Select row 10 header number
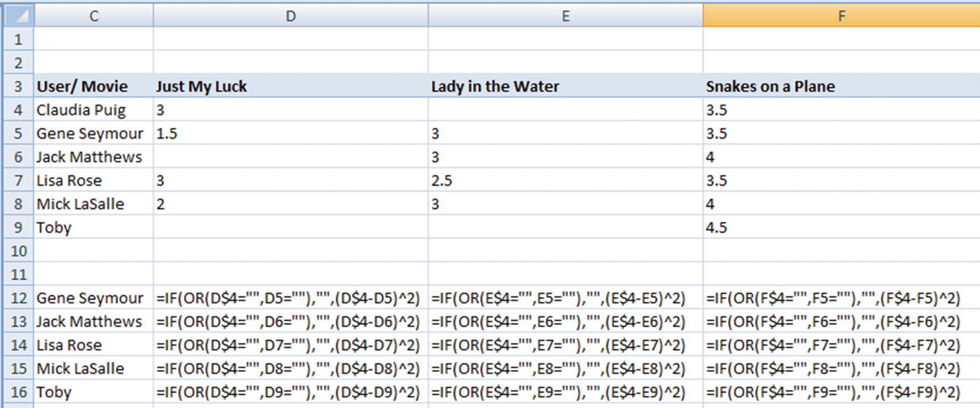 pos(18,251)
